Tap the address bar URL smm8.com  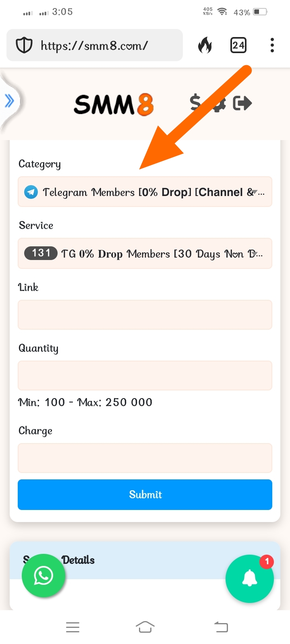95,45
